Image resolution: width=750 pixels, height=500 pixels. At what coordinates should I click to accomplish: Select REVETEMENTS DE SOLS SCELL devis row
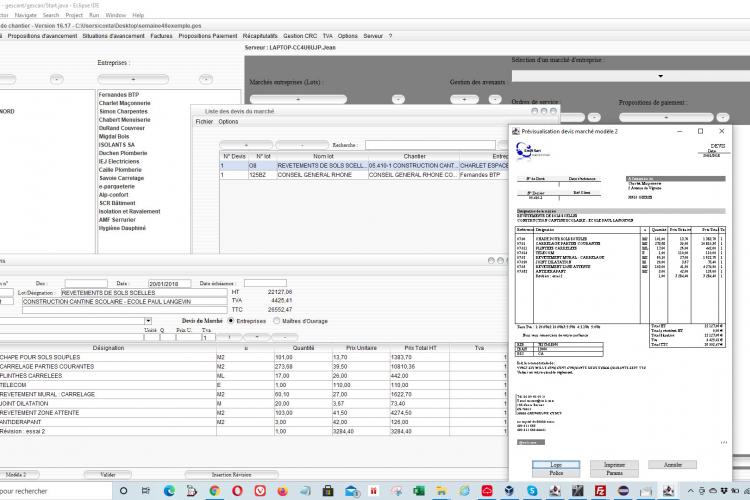(364, 166)
